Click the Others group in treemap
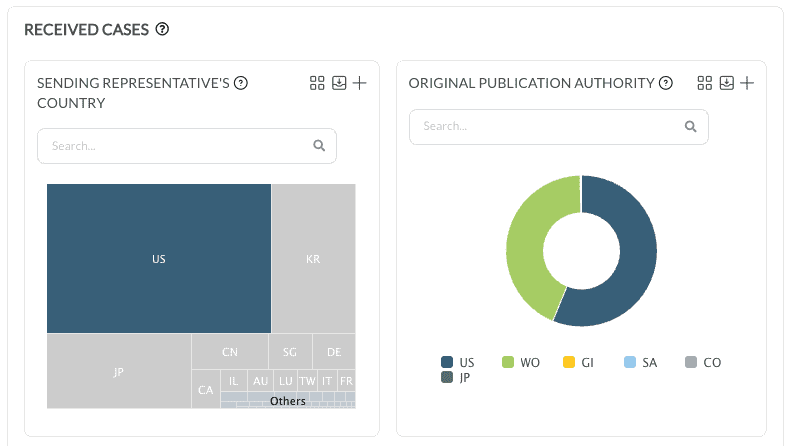This screenshot has width=796, height=446. pyautogui.click(x=288, y=400)
